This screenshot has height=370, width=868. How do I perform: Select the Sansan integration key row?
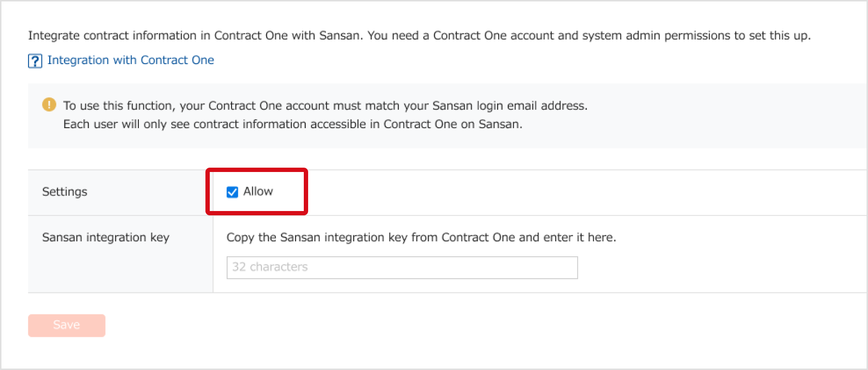pyautogui.click(x=105, y=237)
